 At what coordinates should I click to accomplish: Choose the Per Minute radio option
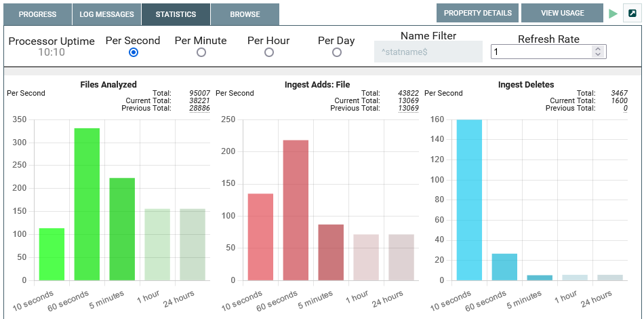pos(201,52)
